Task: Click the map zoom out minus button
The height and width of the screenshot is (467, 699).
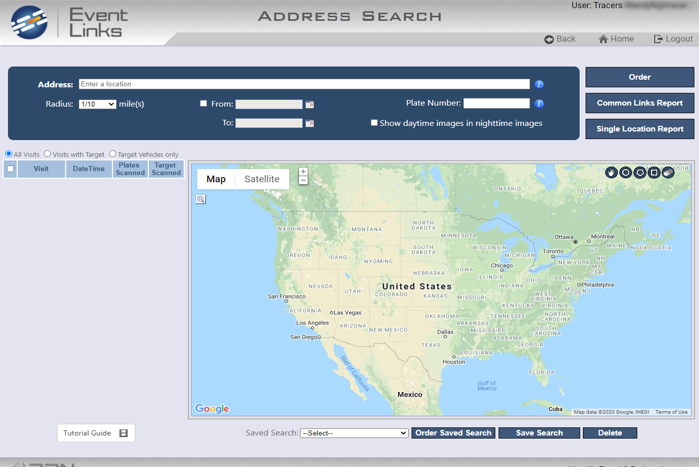Action: 303,181
